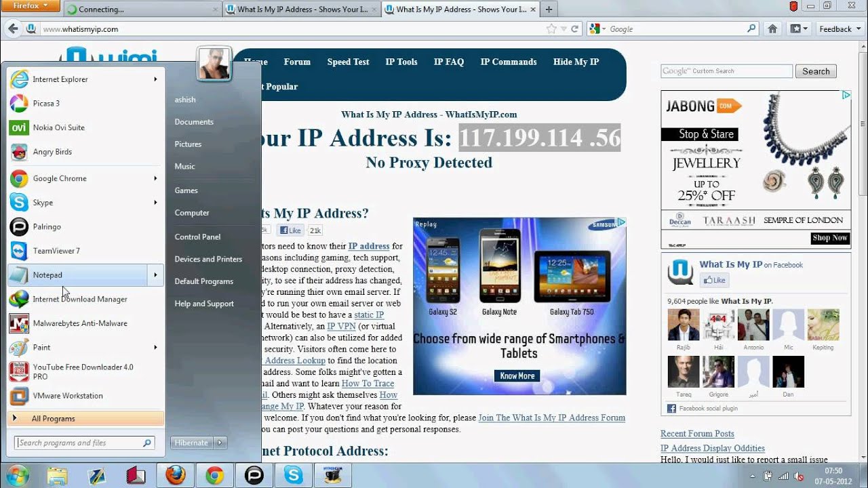Viewport: 868px width, 488px height.
Task: Open HyperCam from the taskbar
Action: pyautogui.click(x=332, y=475)
